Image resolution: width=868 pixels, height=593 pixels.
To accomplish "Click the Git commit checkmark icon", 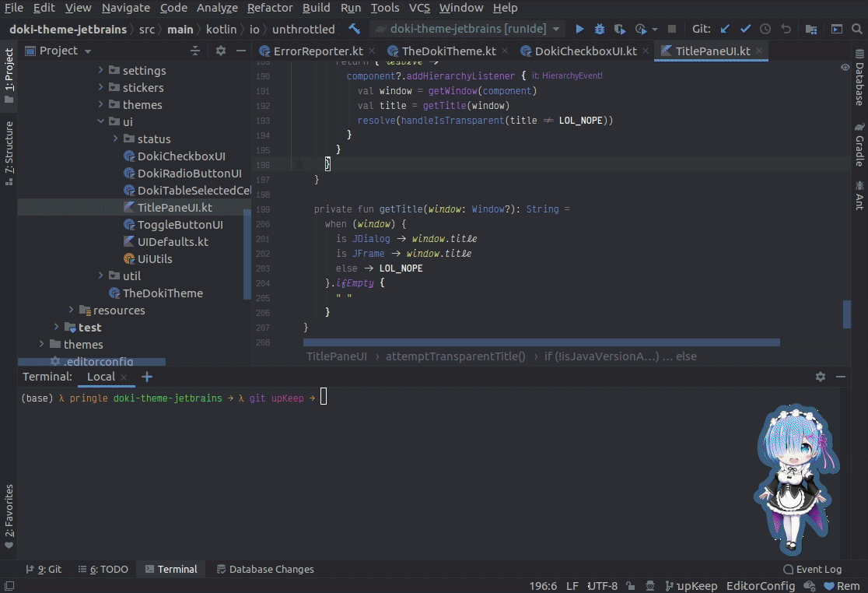I will point(745,29).
